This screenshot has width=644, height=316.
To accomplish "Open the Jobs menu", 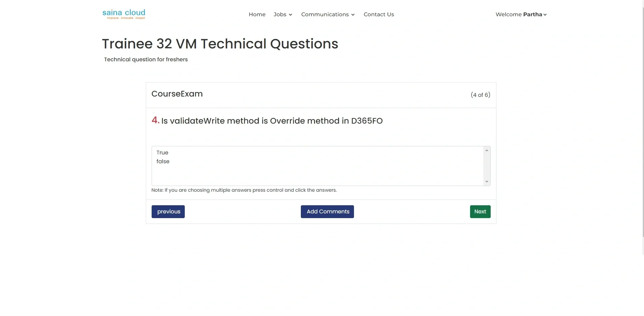I will coord(280,14).
